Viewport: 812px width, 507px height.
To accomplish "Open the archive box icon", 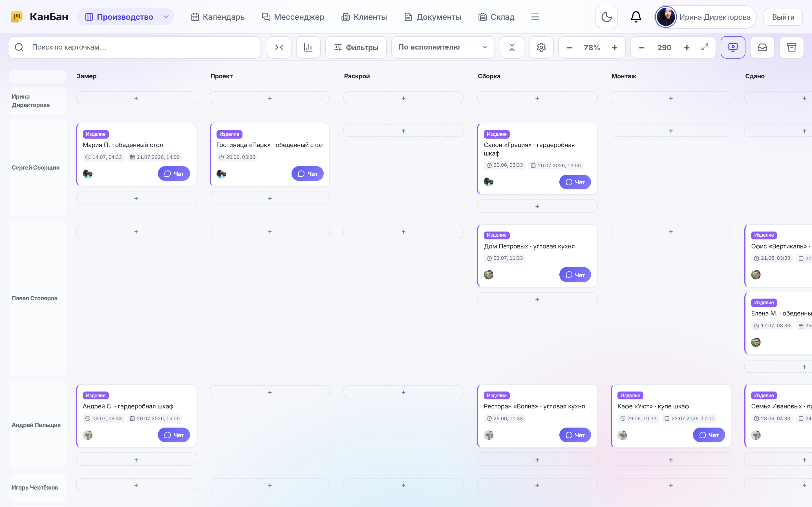I will (x=791, y=47).
